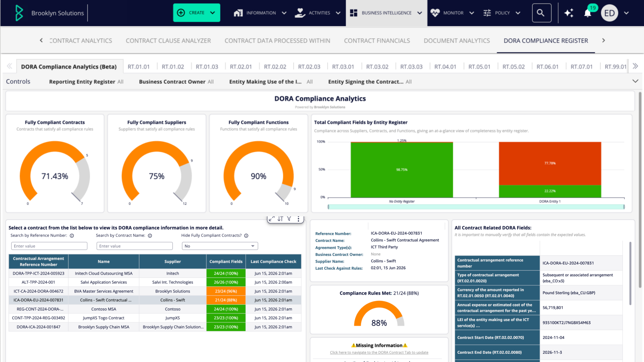This screenshot has width=644, height=362.
Task: Open Reporting Entity Register filter control
Action: [x=86, y=82]
